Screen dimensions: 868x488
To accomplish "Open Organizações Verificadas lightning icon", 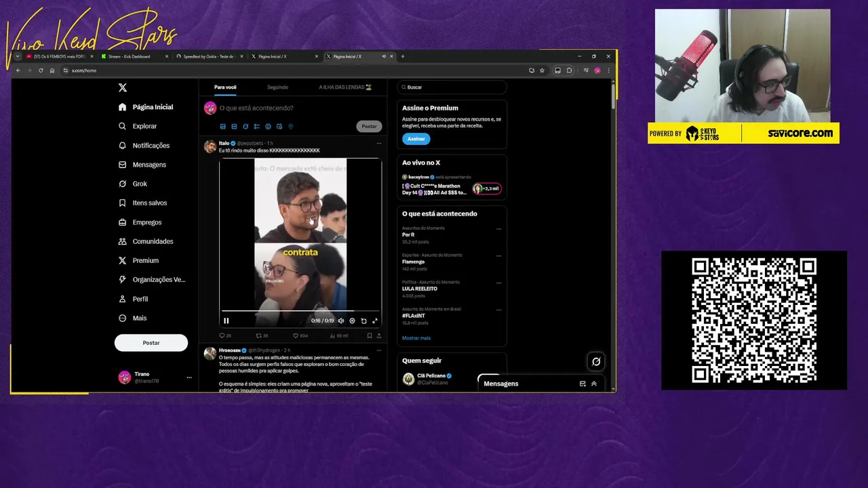I will (122, 279).
